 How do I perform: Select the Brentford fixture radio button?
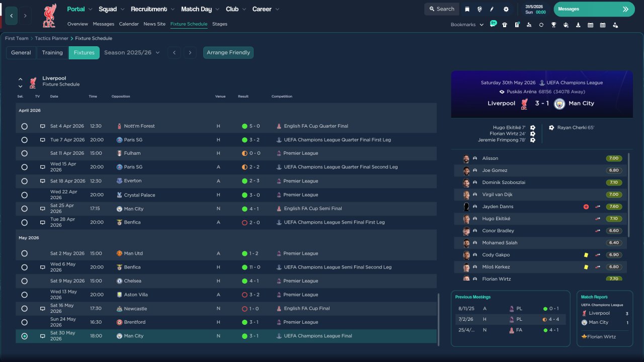pyautogui.click(x=24, y=322)
